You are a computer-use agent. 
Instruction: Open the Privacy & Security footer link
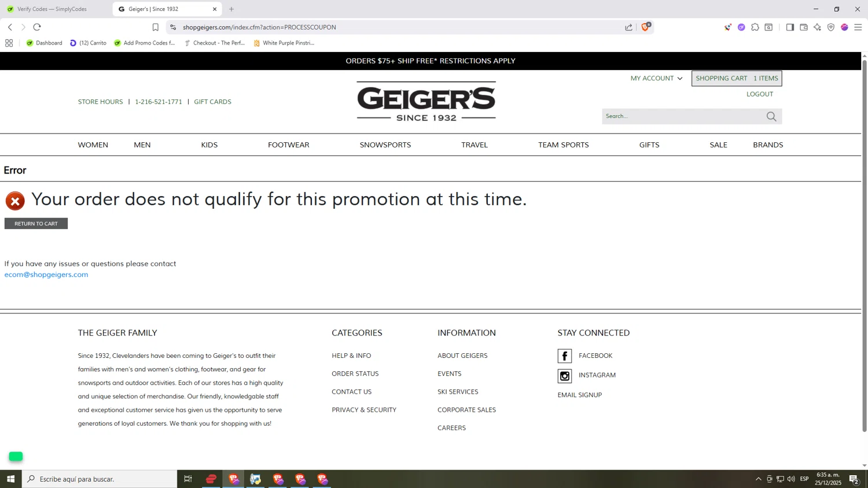(x=364, y=410)
